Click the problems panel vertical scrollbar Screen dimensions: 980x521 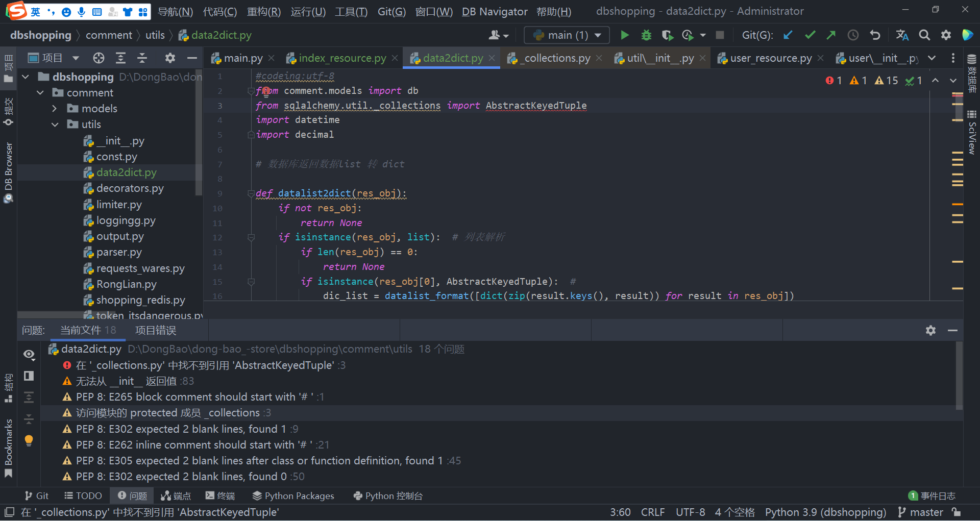click(x=959, y=376)
